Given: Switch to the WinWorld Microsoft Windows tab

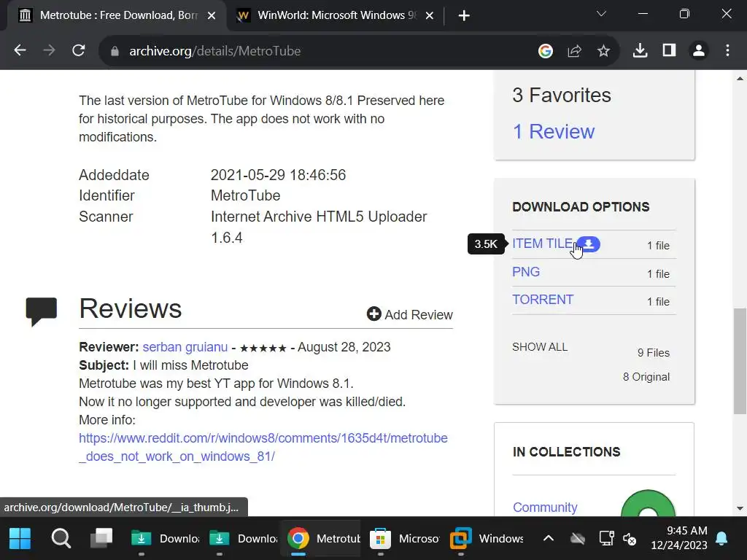Looking at the screenshot, I should 336,16.
